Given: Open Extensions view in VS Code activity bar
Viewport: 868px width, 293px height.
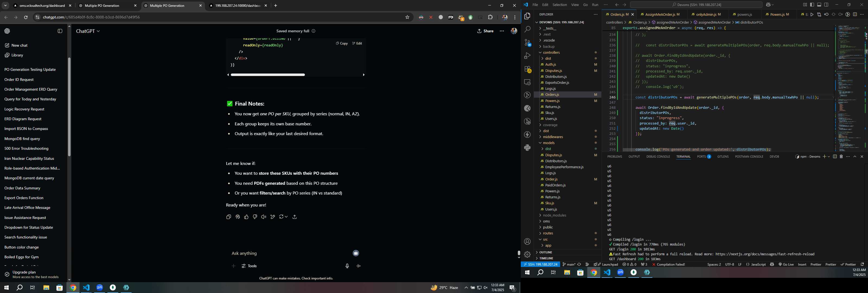Looking at the screenshot, I should (x=527, y=69).
